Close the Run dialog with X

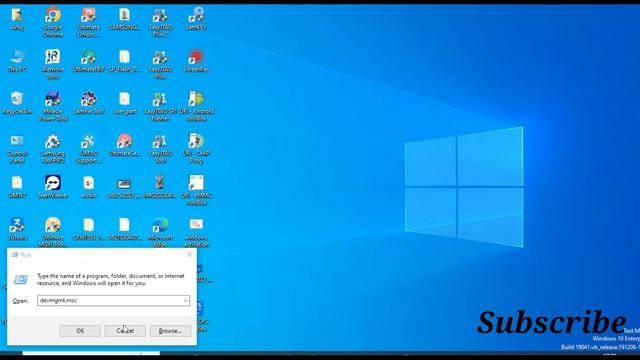(189, 255)
